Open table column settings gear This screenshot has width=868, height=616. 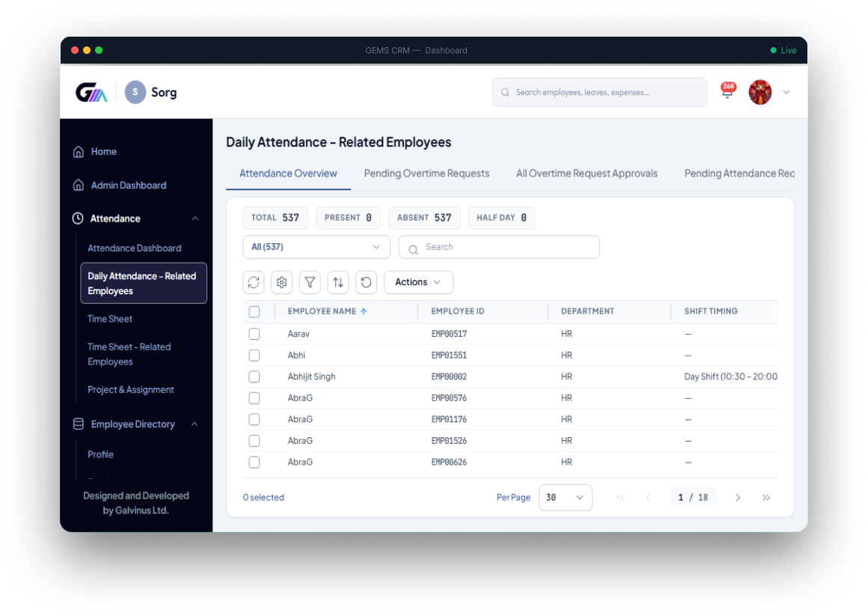coord(282,282)
